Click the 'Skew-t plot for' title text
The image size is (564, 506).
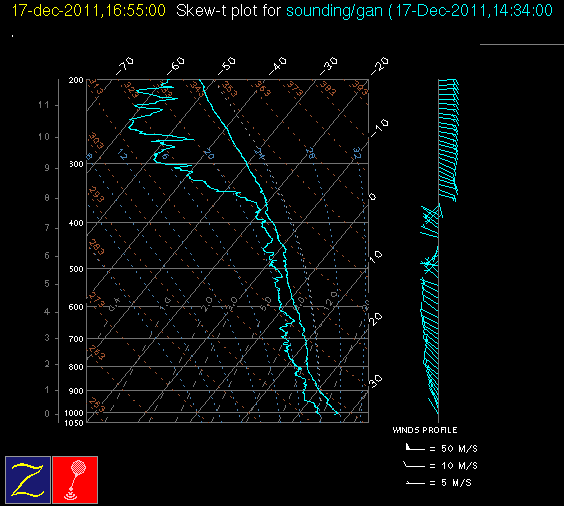[x=228, y=10]
